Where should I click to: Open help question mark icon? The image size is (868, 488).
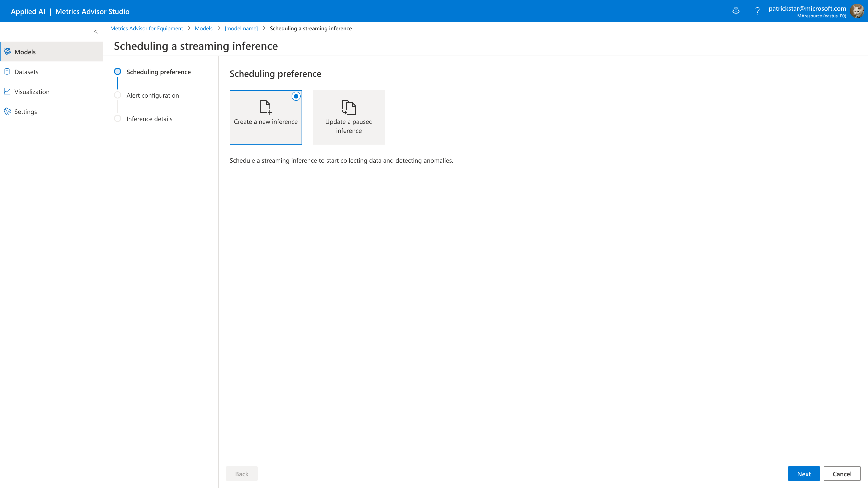(757, 11)
